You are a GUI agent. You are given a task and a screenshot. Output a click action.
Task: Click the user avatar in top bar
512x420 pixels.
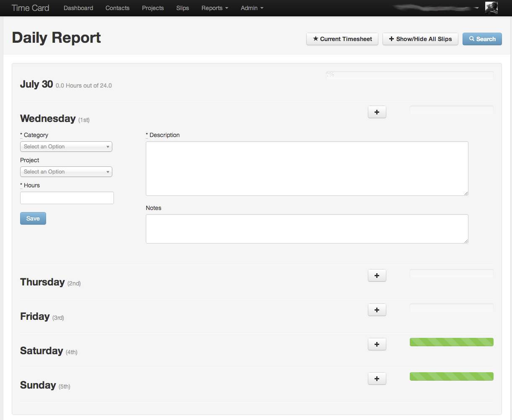491,8
